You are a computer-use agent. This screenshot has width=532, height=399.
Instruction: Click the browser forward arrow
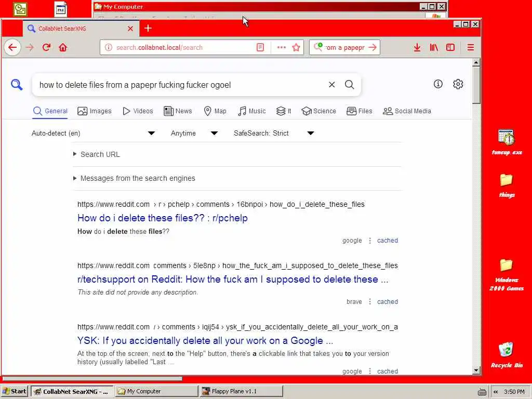[x=30, y=47]
